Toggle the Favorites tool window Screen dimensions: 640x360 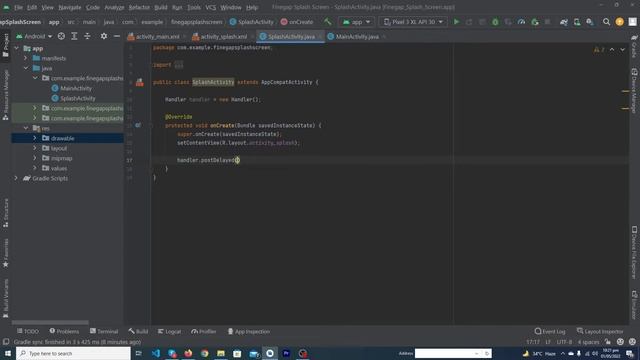(6, 253)
